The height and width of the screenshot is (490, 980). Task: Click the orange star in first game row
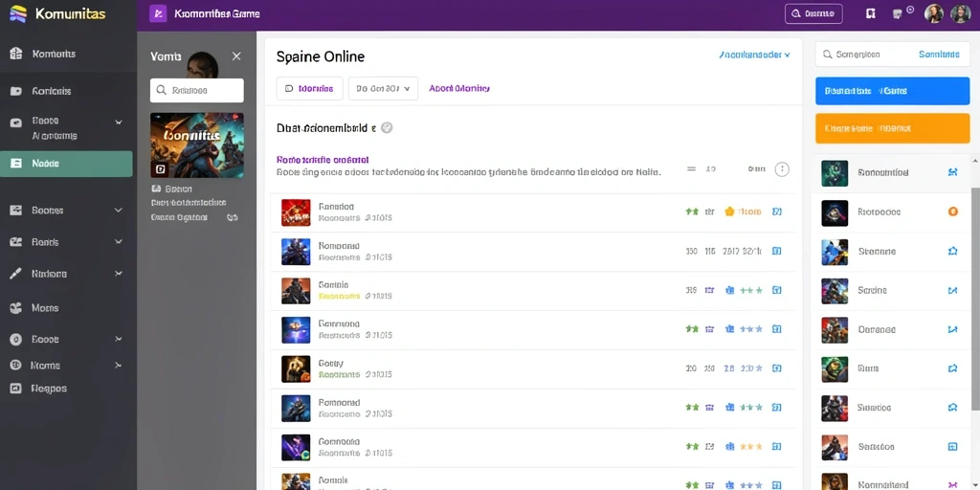tap(728, 212)
